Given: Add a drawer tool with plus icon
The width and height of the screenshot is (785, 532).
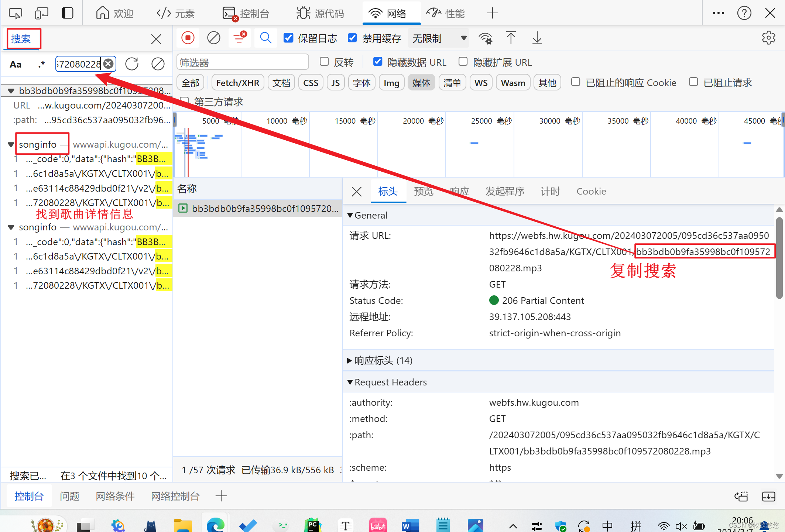Looking at the screenshot, I should click(221, 496).
